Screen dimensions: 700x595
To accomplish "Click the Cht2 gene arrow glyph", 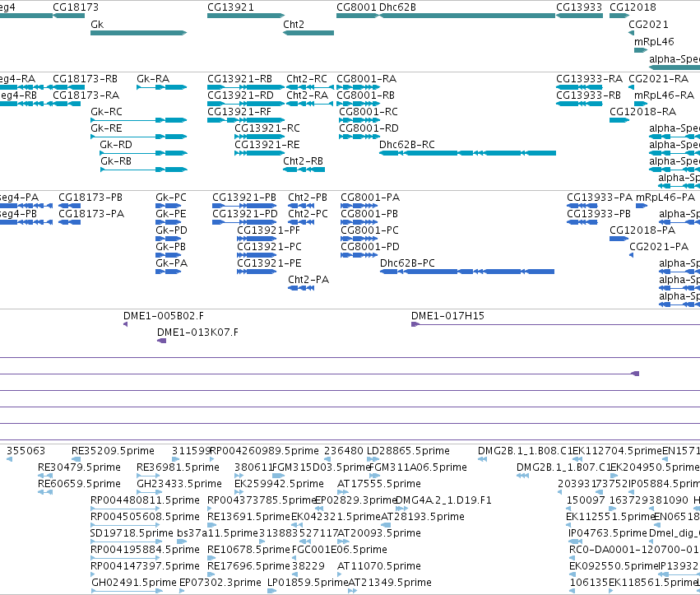I will click(x=308, y=33).
